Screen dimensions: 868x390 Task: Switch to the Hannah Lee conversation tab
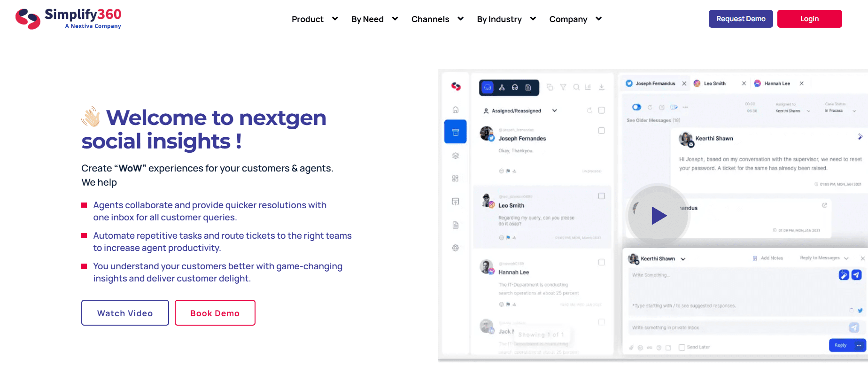coord(777,83)
